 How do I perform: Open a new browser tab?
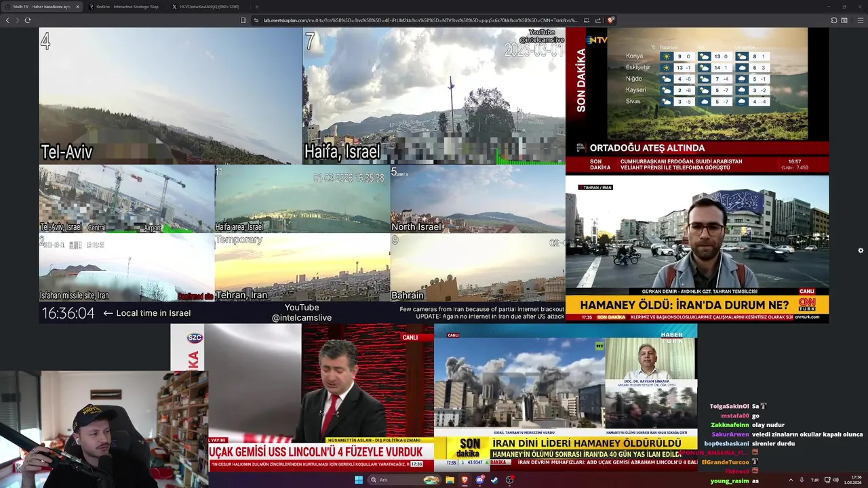[256, 7]
